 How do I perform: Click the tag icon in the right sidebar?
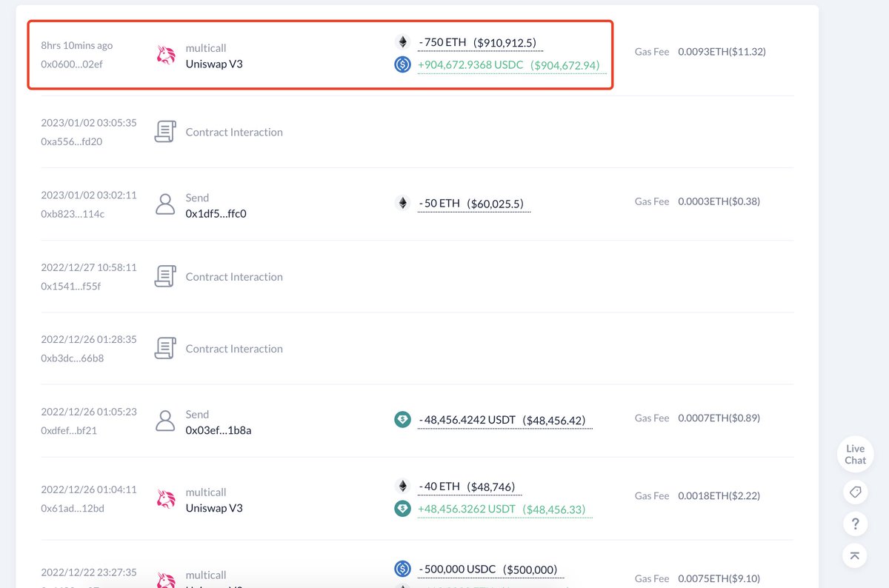coord(855,492)
